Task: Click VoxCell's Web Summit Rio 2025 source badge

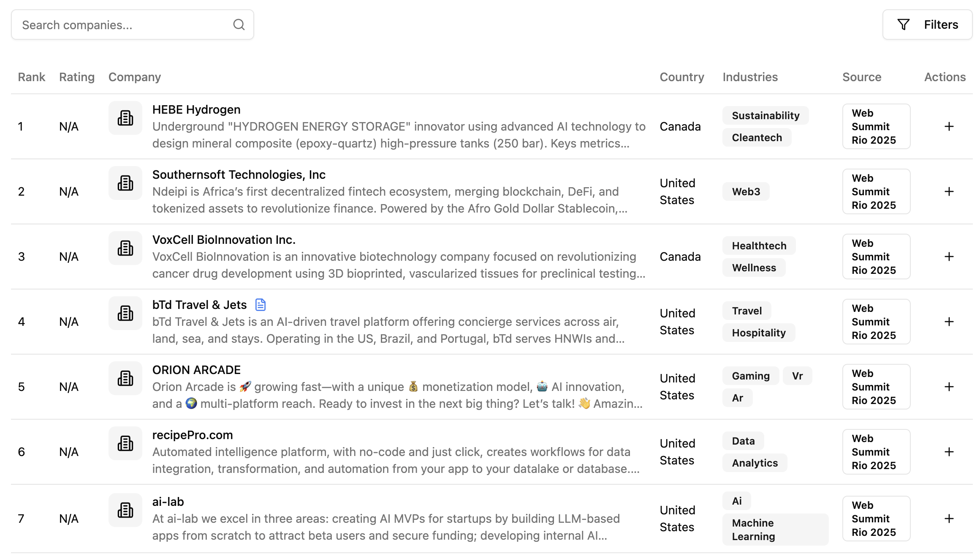Action: (x=876, y=257)
